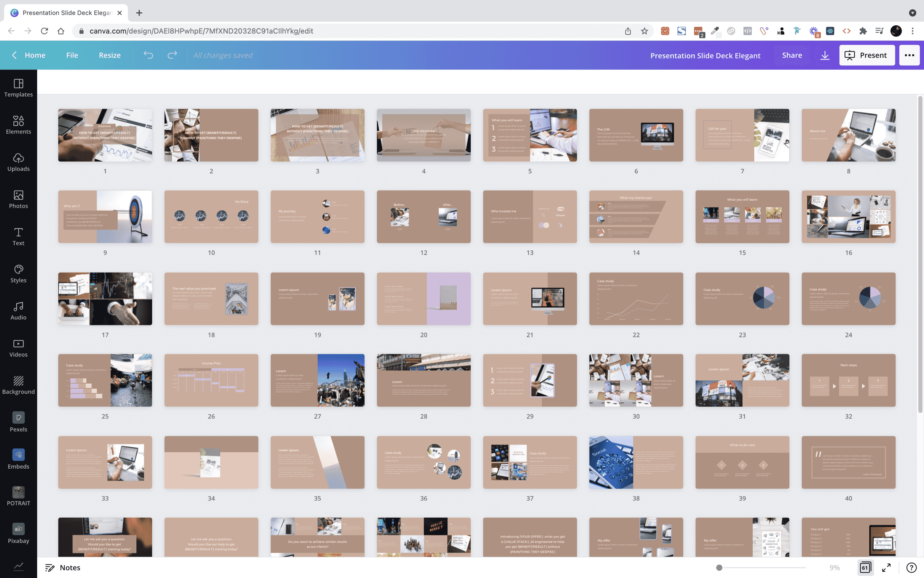Open Chrome tab search dropdown arrow
924x578 pixels.
[912, 12]
